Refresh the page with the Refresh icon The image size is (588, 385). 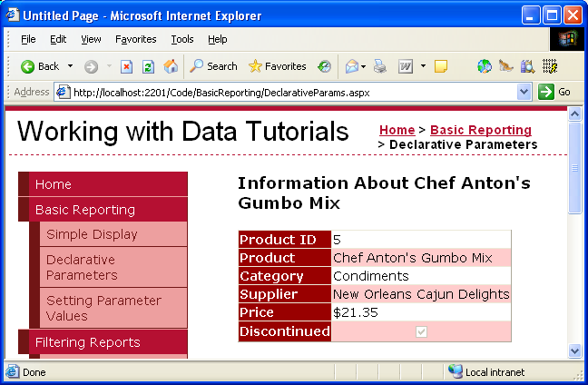point(148,66)
